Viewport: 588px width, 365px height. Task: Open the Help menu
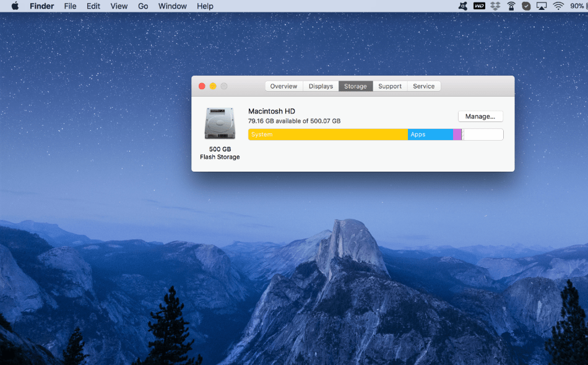pos(205,6)
